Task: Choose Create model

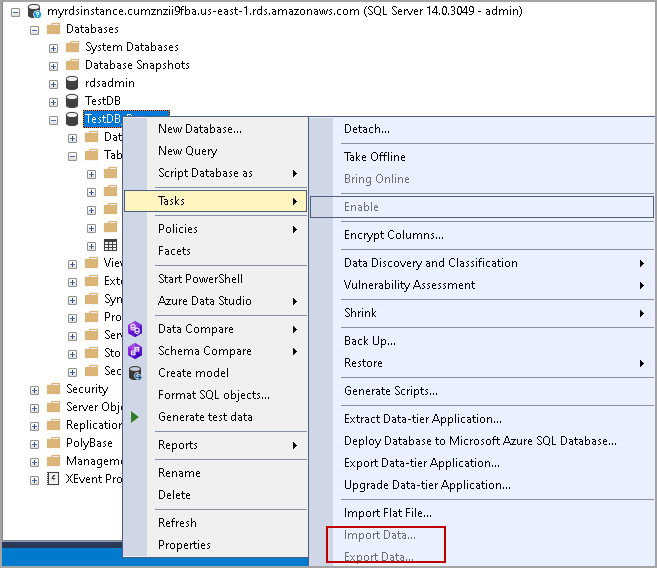Action: (216, 373)
